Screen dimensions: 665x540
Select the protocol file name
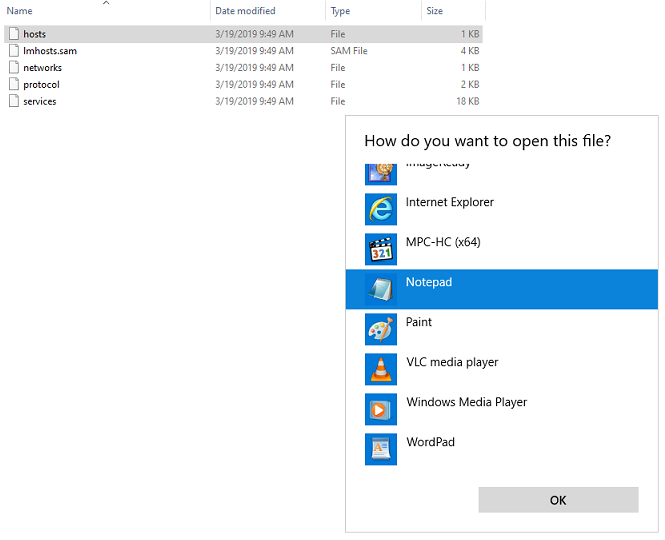tap(41, 85)
